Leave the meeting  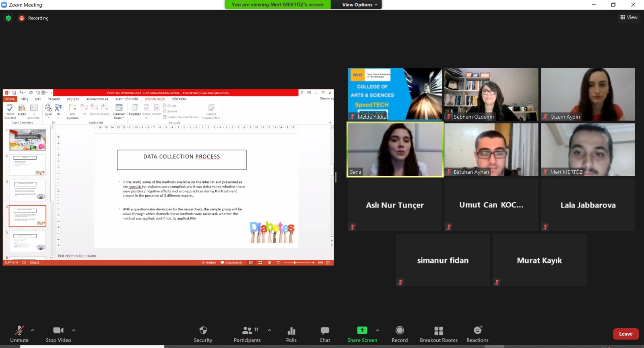pyautogui.click(x=625, y=334)
